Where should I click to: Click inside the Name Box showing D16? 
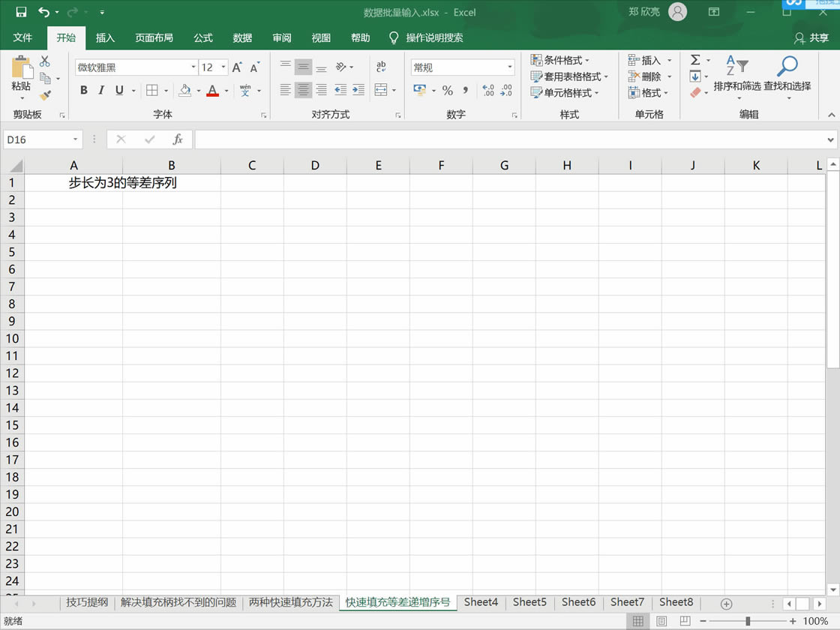coord(36,139)
